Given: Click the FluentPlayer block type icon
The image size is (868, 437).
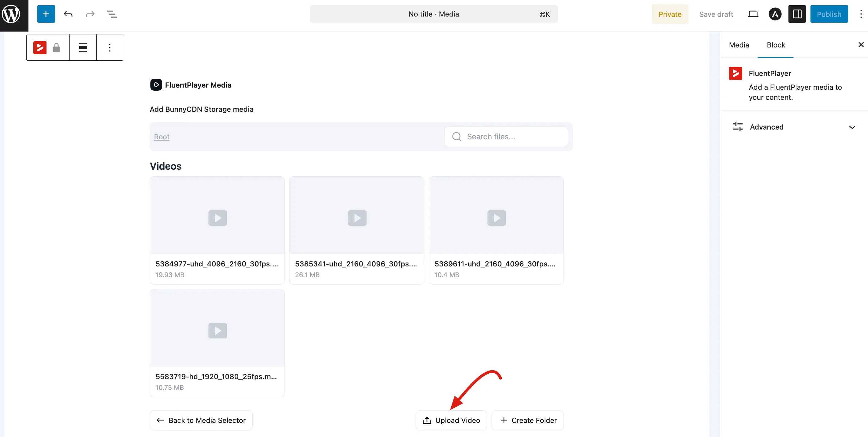Looking at the screenshot, I should click(40, 47).
